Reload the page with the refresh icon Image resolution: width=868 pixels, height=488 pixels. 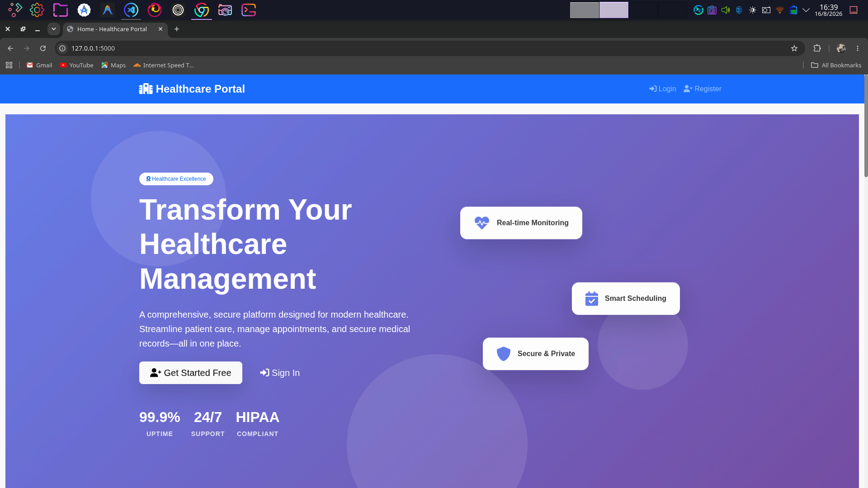click(43, 48)
